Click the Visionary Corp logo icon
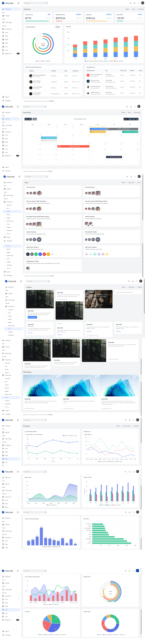Screen dimensions: 145x644 (x=88, y=81)
